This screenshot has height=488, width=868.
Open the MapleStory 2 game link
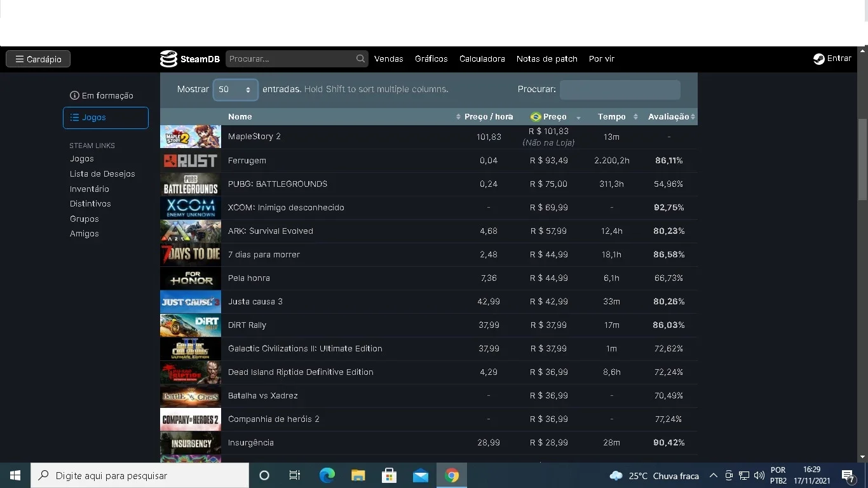coord(254,137)
